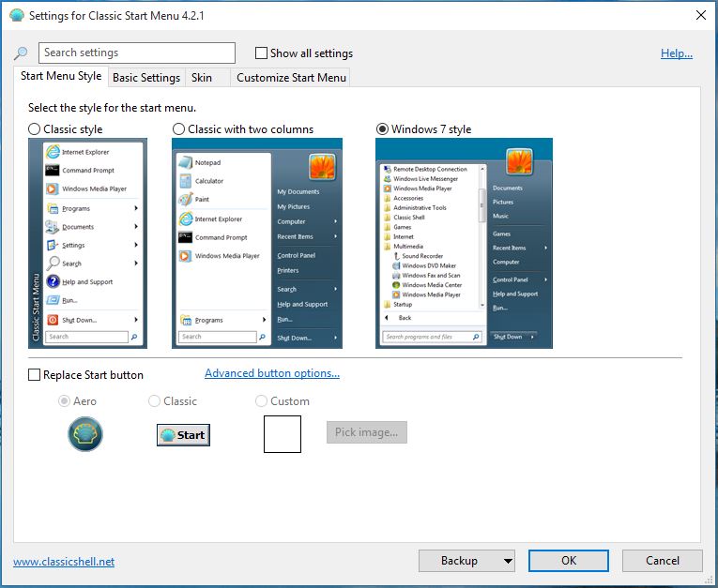Tick the Replace Start button checkbox
This screenshot has width=718, height=588.
[x=35, y=375]
